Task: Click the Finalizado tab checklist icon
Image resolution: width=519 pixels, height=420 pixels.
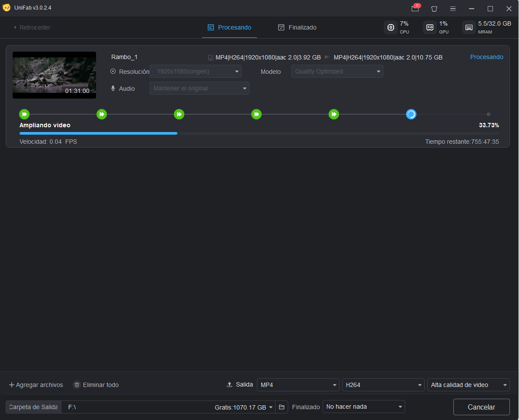Action: (281, 27)
